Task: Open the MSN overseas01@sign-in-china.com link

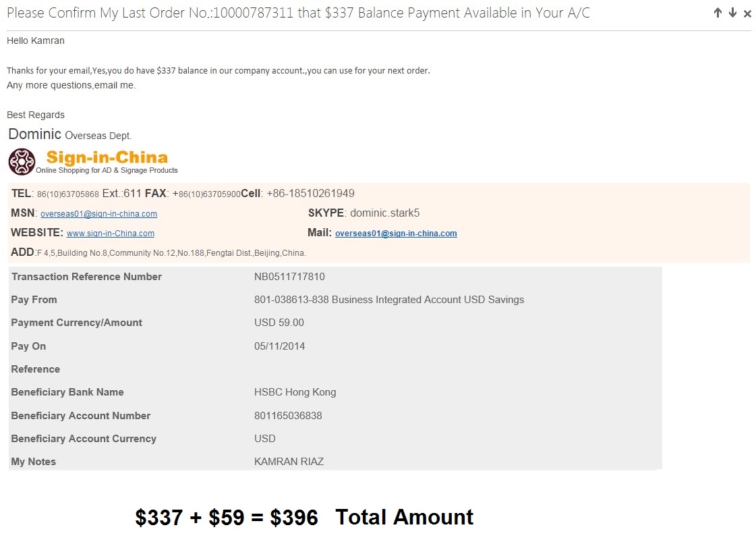Action: click(x=99, y=214)
